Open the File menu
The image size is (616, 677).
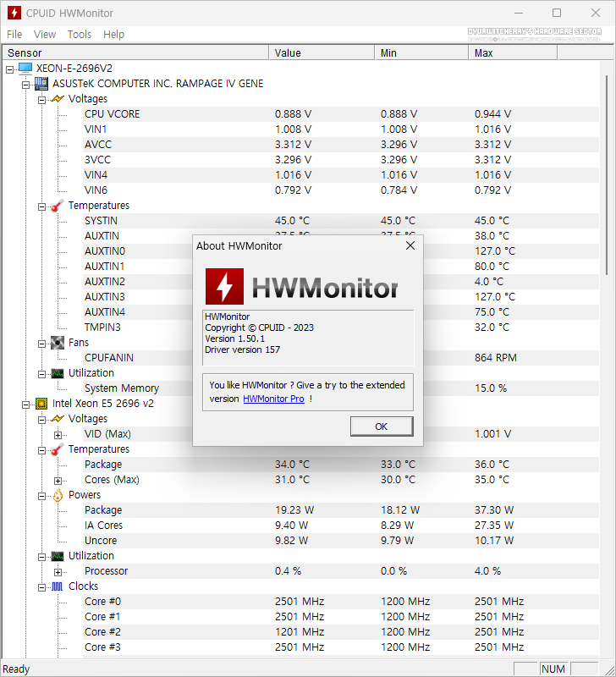tap(14, 34)
